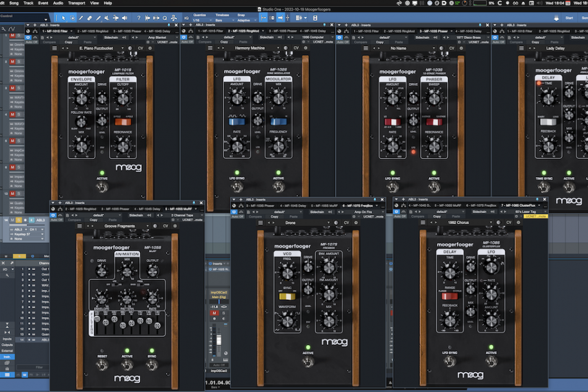Click the highlighted UCNET button in Cluster Flux window
This screenshot has height=392, width=588.
536,217
